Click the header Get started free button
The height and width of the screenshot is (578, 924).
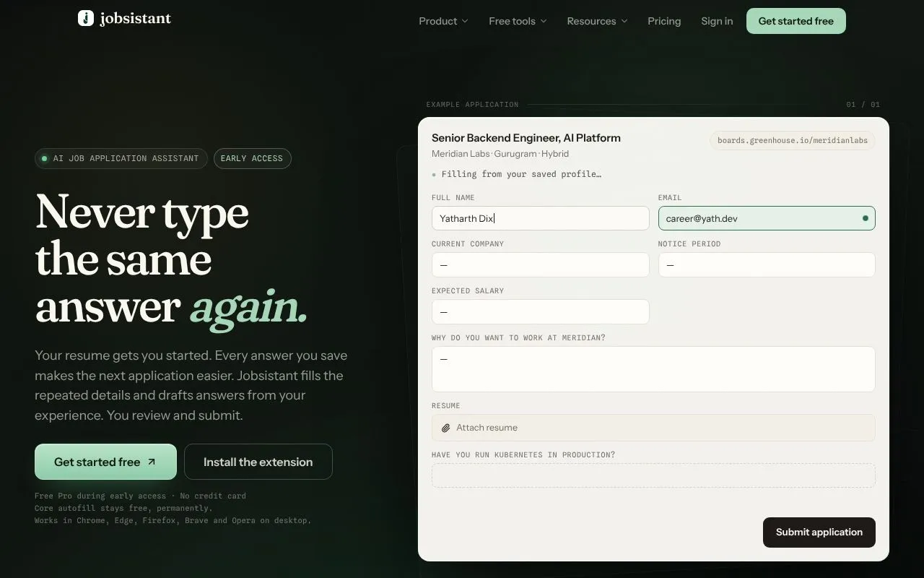click(x=796, y=21)
